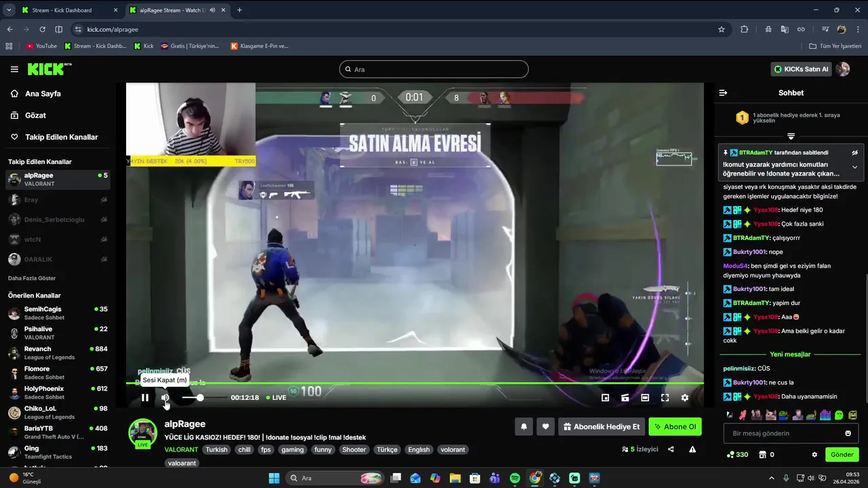Open the emoji picker in chat input
The width and height of the screenshot is (868, 488).
tap(848, 433)
